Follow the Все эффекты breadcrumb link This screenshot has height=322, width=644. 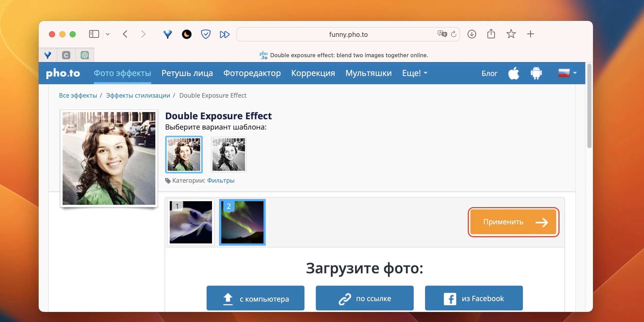point(78,95)
